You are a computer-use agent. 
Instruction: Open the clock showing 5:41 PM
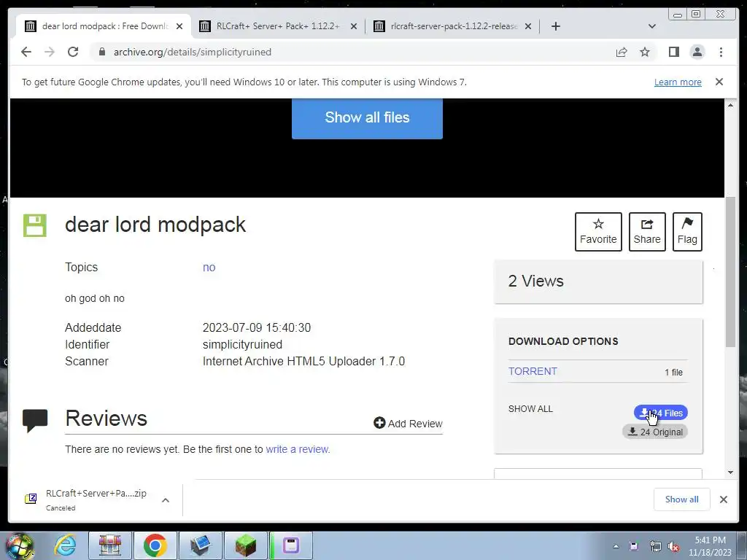pos(710,546)
